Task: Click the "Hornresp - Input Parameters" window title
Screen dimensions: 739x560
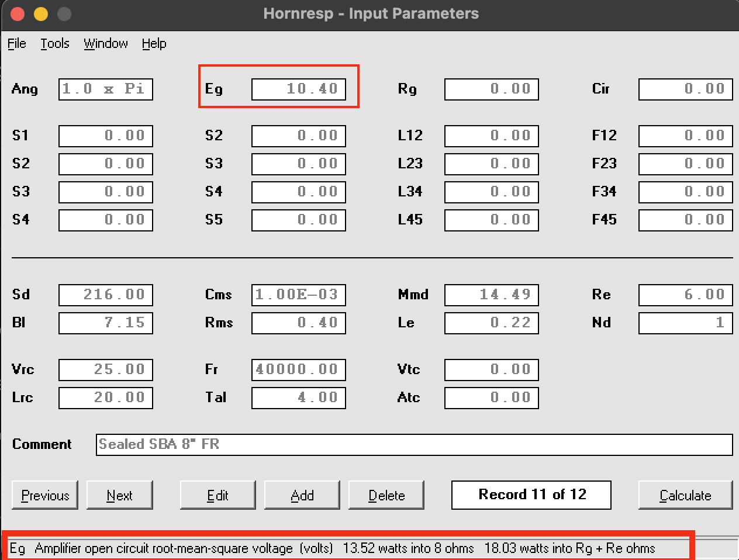Action: point(371,13)
